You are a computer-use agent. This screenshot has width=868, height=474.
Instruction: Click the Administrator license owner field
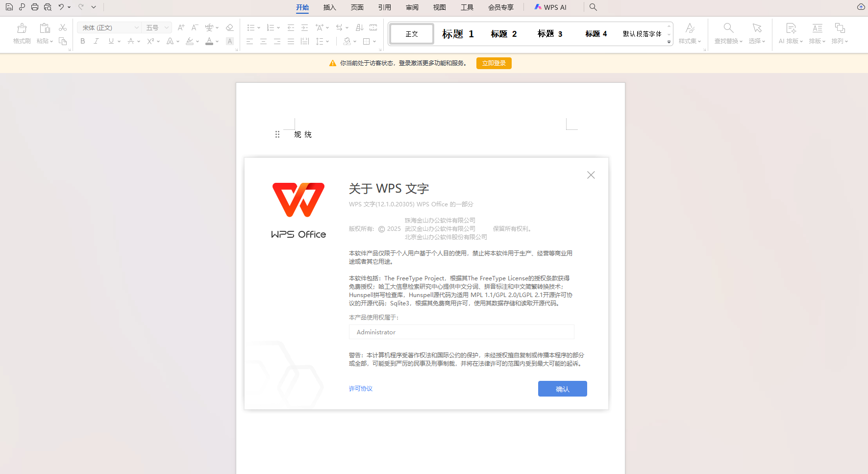(461, 332)
